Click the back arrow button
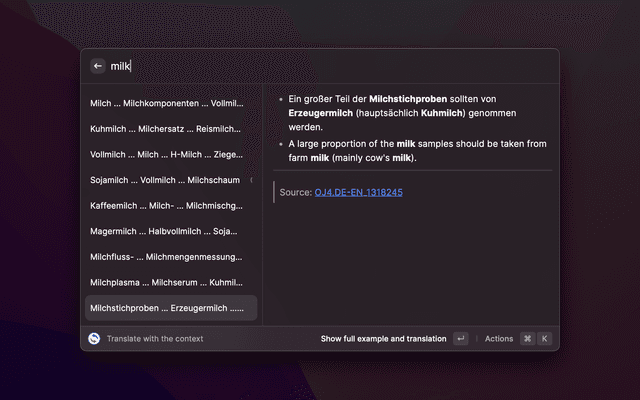 (x=97, y=66)
